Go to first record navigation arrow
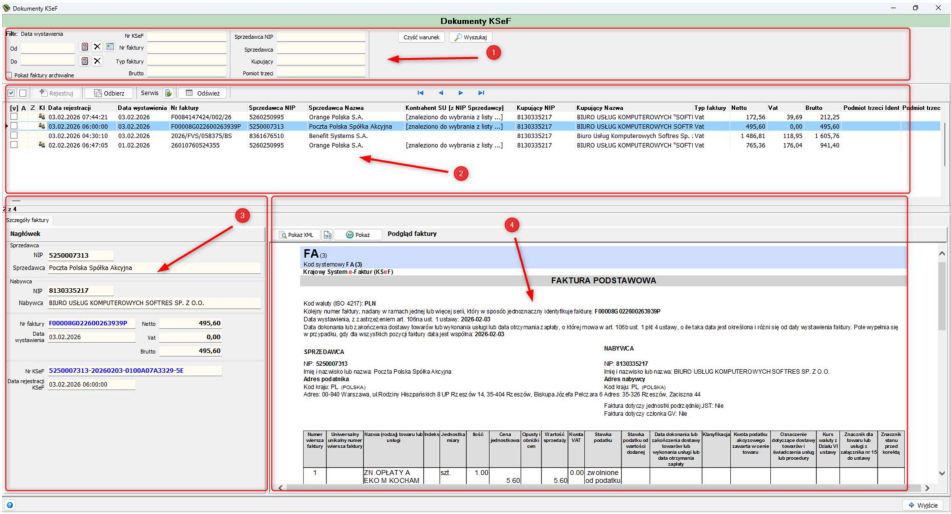951x514 pixels. coord(420,93)
